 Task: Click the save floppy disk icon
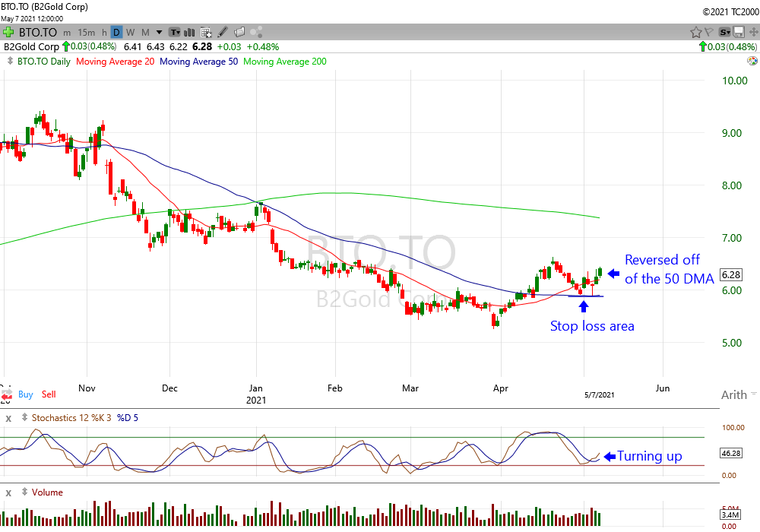click(x=739, y=33)
